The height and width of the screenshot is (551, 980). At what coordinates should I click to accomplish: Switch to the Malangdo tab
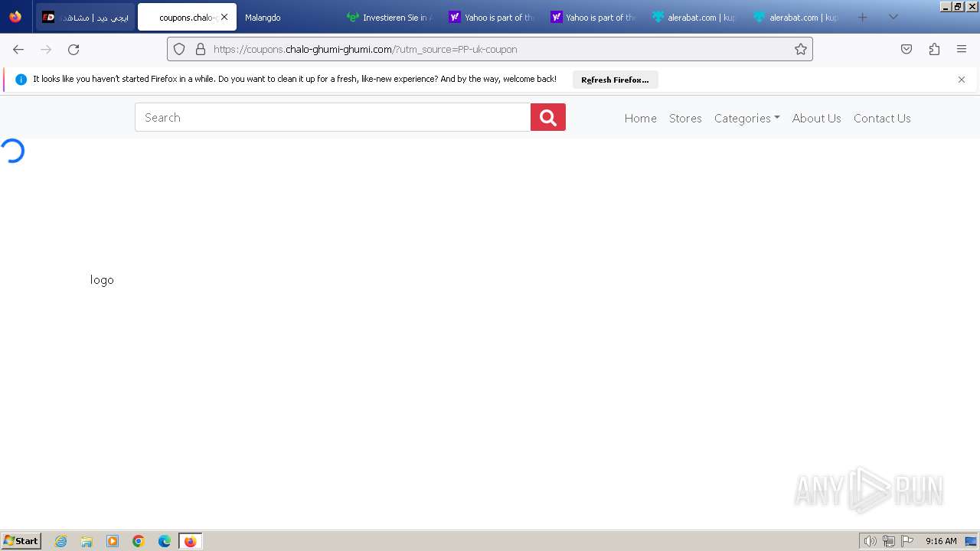288,17
